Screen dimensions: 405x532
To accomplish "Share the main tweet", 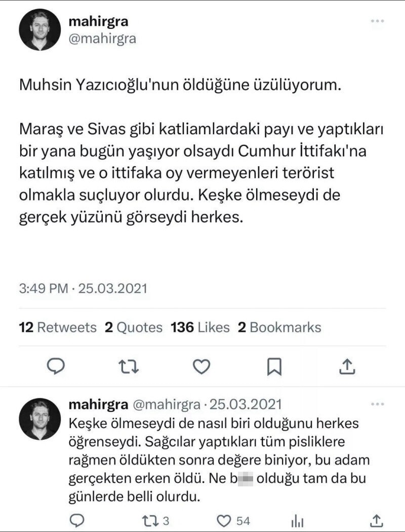I will point(347,366).
